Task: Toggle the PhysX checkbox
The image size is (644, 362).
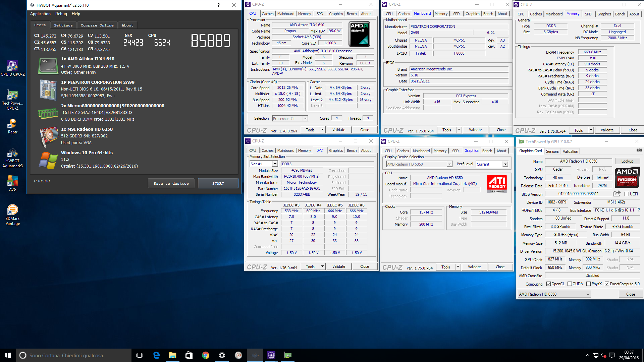Action: 588,284
